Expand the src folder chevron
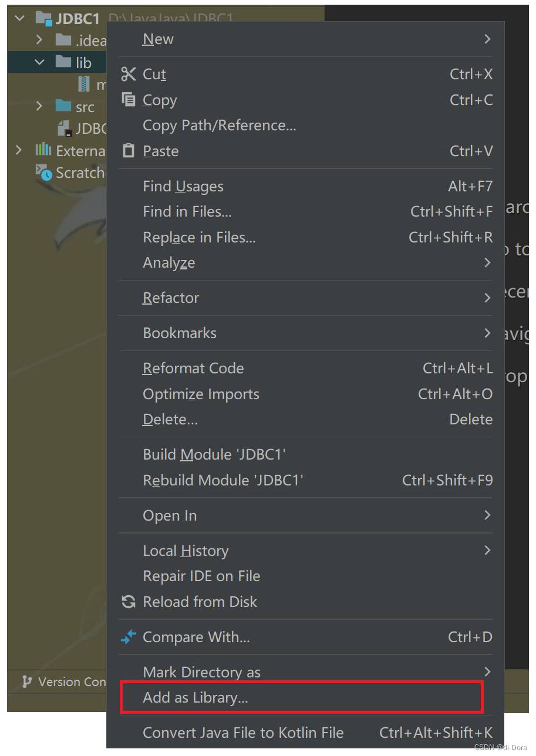Screen dimensions: 536x756 tap(39, 106)
